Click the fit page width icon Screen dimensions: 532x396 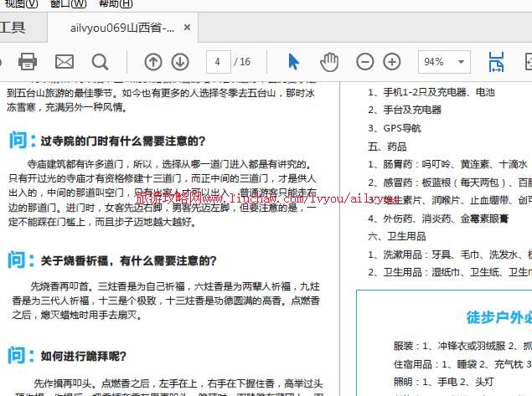coord(496,61)
